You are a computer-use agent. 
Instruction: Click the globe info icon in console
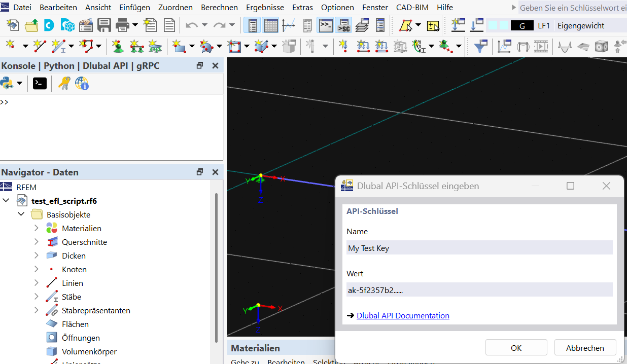tap(82, 83)
